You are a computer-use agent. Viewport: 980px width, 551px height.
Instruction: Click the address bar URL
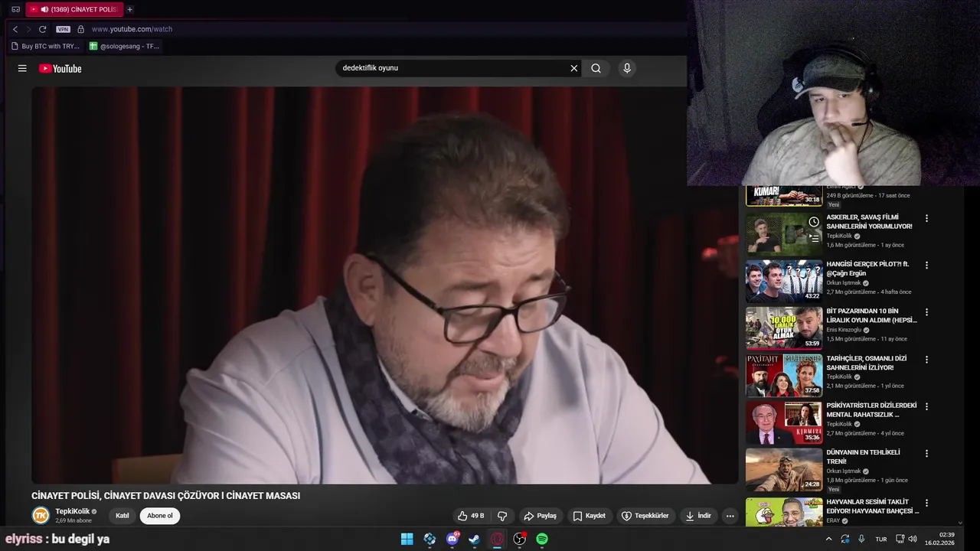click(x=132, y=29)
